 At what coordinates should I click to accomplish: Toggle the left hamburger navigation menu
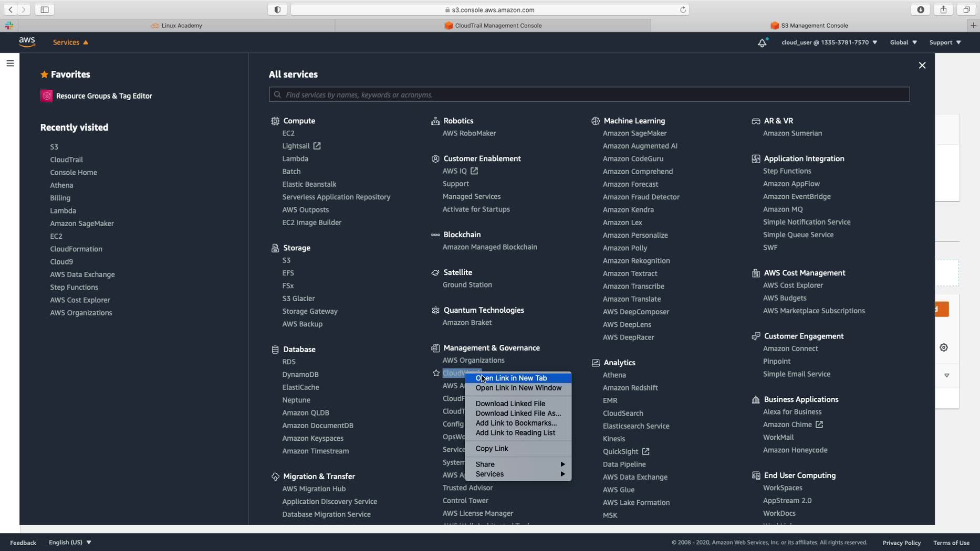pyautogui.click(x=10, y=63)
